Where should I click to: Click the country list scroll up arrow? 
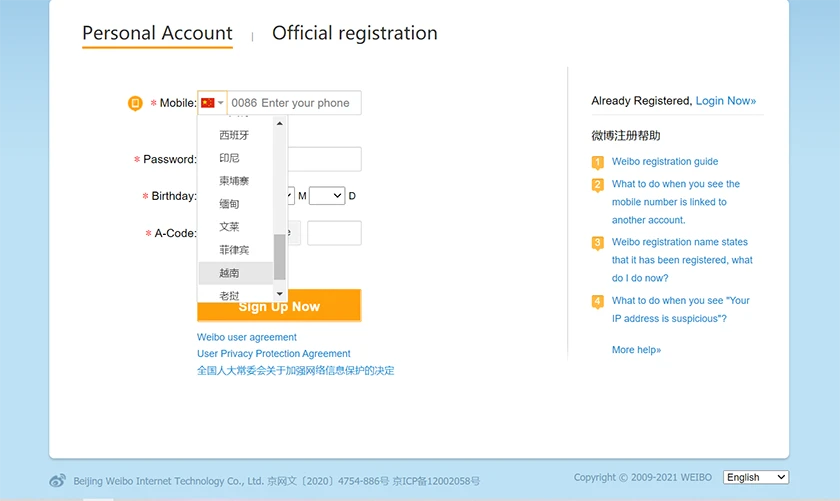coord(279,124)
